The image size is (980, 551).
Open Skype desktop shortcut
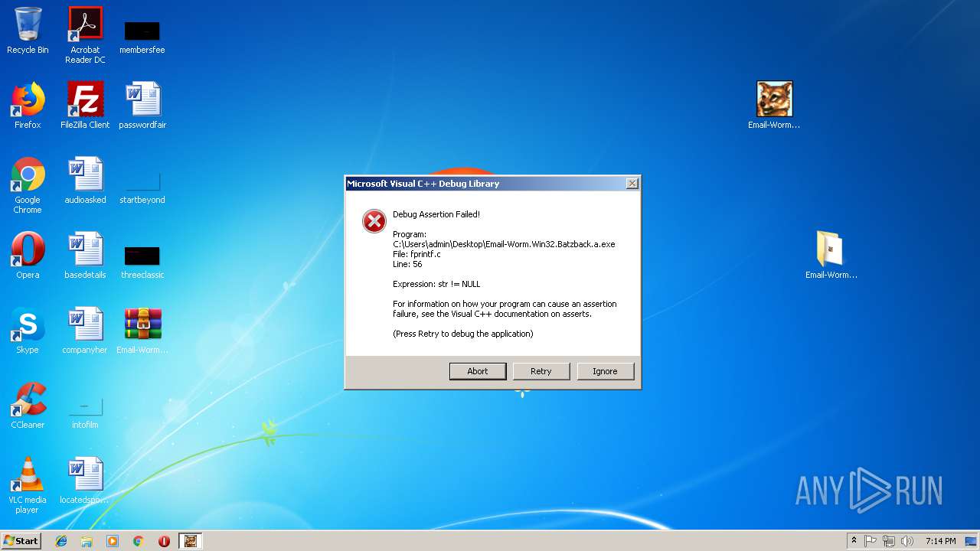28,331
